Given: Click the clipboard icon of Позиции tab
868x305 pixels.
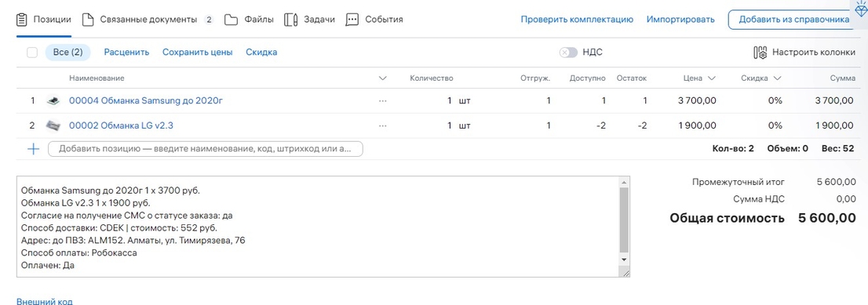Looking at the screenshot, I should (22, 20).
